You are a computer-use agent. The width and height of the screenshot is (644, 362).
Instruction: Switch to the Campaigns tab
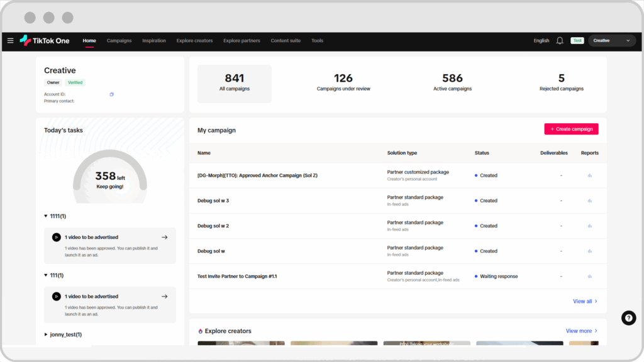coord(119,41)
